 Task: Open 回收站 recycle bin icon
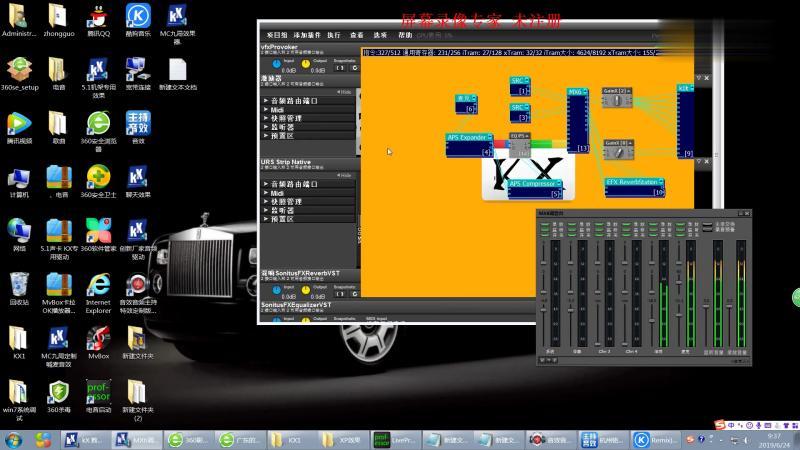coord(19,289)
